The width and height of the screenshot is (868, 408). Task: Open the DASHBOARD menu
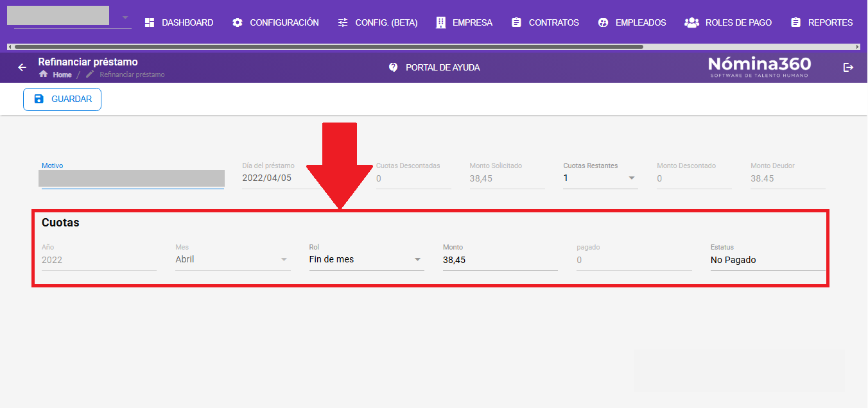[x=179, y=22]
